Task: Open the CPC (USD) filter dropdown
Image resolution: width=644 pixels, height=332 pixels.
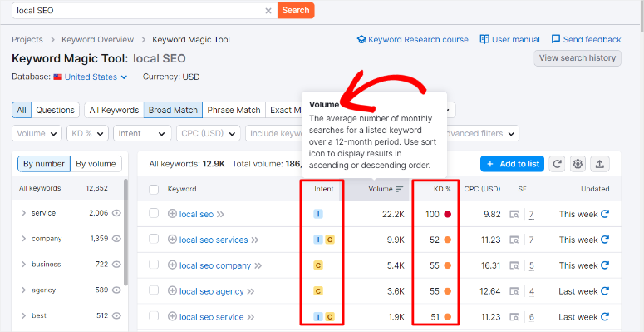Action: pos(209,133)
